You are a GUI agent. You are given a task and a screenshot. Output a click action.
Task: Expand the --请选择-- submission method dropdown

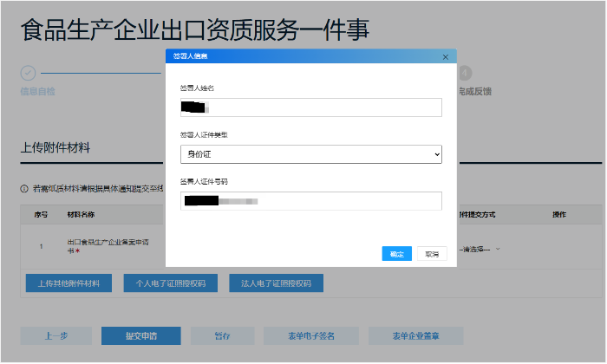pos(480,249)
